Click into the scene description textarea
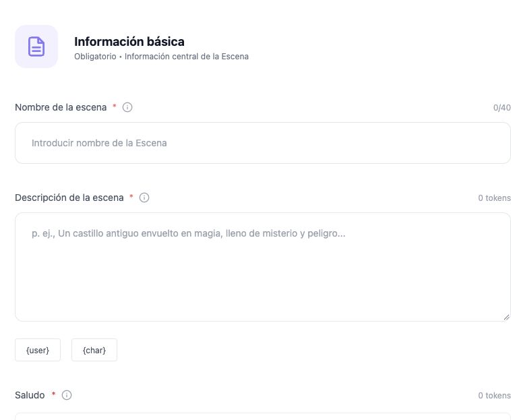 263,267
